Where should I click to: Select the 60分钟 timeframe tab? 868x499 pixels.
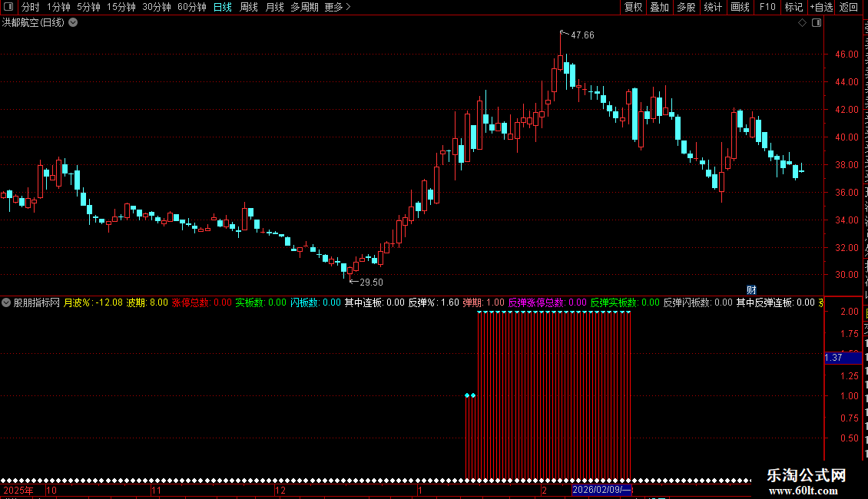(x=191, y=7)
